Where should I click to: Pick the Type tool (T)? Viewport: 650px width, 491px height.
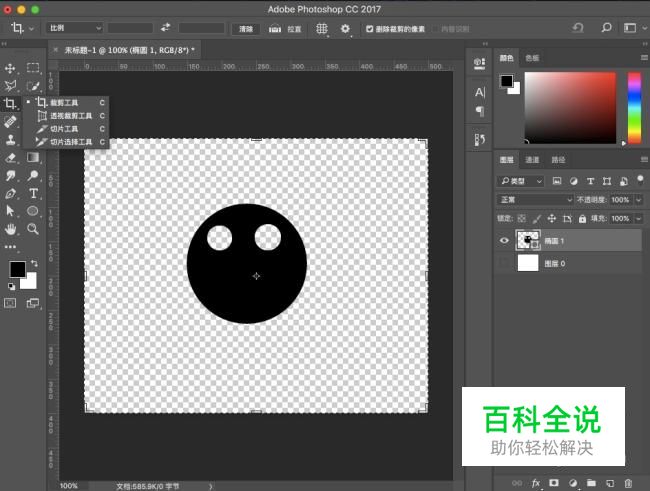33,193
